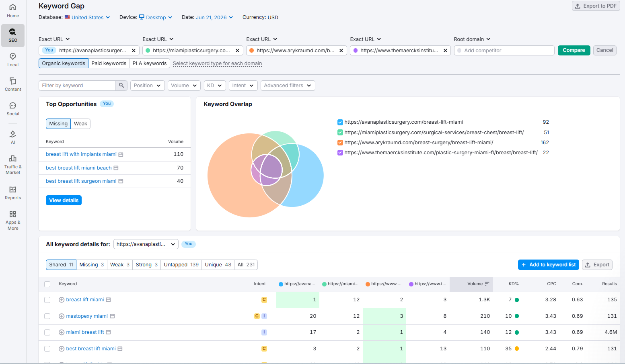
Task: Switch to Paid keywords tab
Action: pos(109,63)
